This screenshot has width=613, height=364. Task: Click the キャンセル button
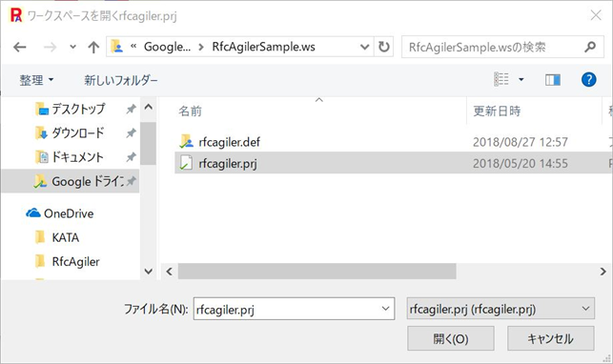click(x=550, y=338)
